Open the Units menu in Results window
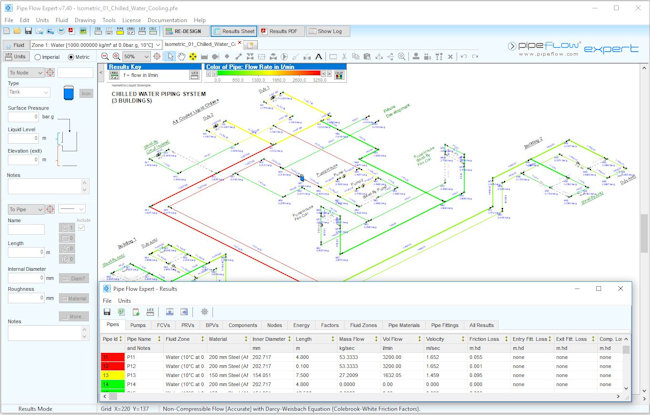Screen dimensions: 650x415 [x=124, y=301]
